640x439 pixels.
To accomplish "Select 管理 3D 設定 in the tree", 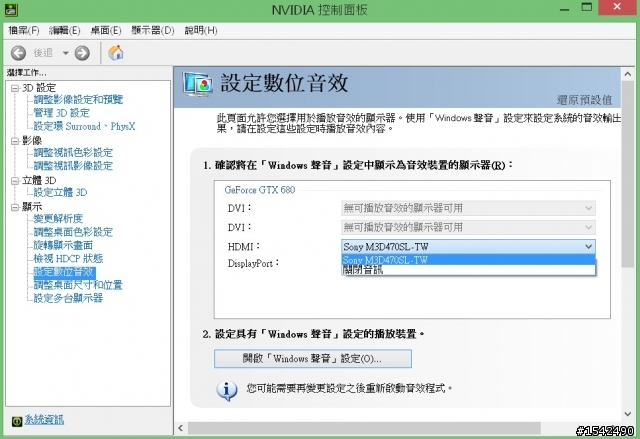I will coord(61,113).
